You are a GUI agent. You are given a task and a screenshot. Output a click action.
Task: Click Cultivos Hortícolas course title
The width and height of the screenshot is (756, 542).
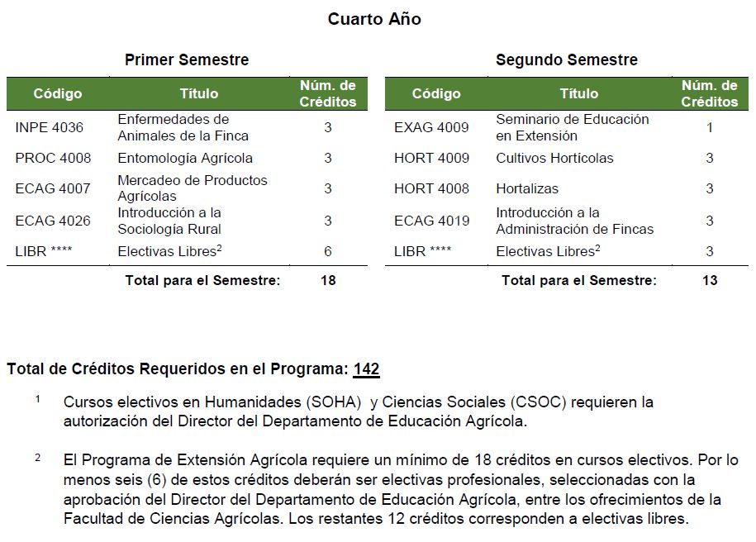[x=554, y=158]
